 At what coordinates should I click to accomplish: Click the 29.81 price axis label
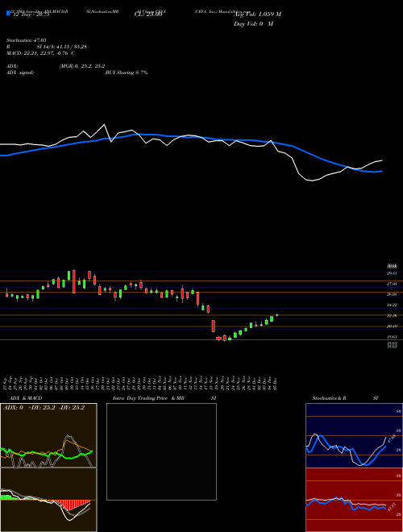click(392, 273)
